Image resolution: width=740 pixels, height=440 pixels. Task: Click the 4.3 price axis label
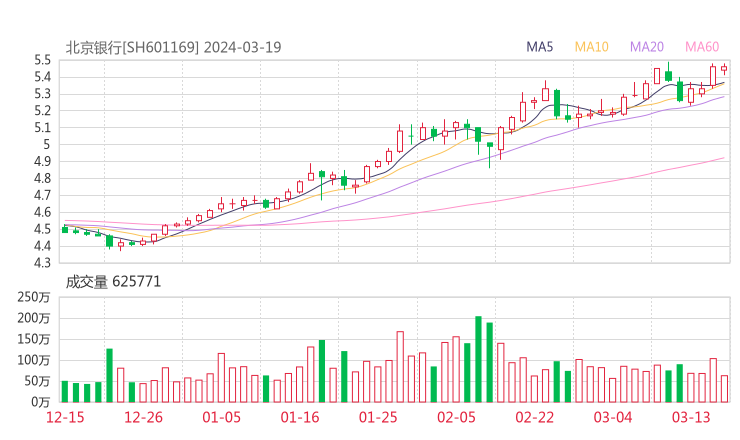(x=42, y=263)
